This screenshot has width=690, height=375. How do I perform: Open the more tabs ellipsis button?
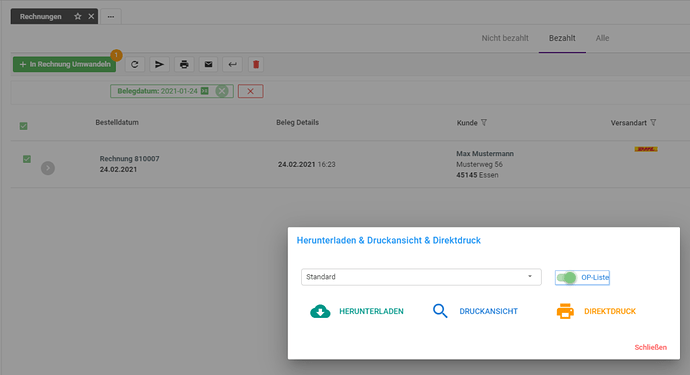click(x=111, y=17)
